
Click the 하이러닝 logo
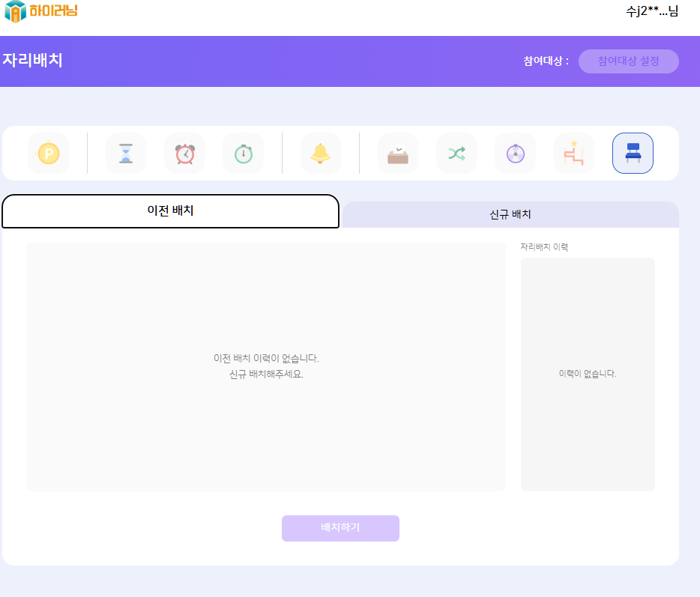pos(41,11)
